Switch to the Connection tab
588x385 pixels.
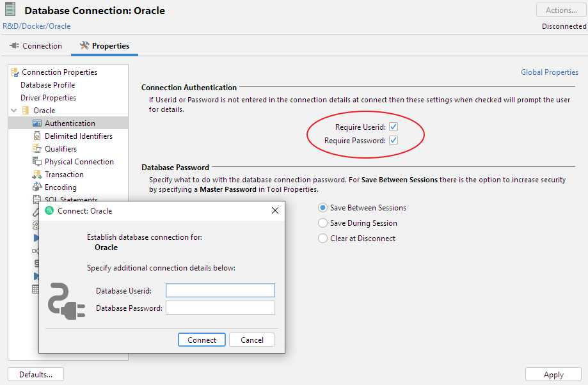(36, 46)
